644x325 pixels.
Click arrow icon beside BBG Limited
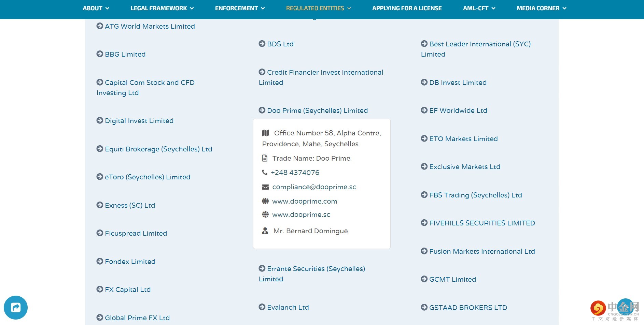point(100,54)
